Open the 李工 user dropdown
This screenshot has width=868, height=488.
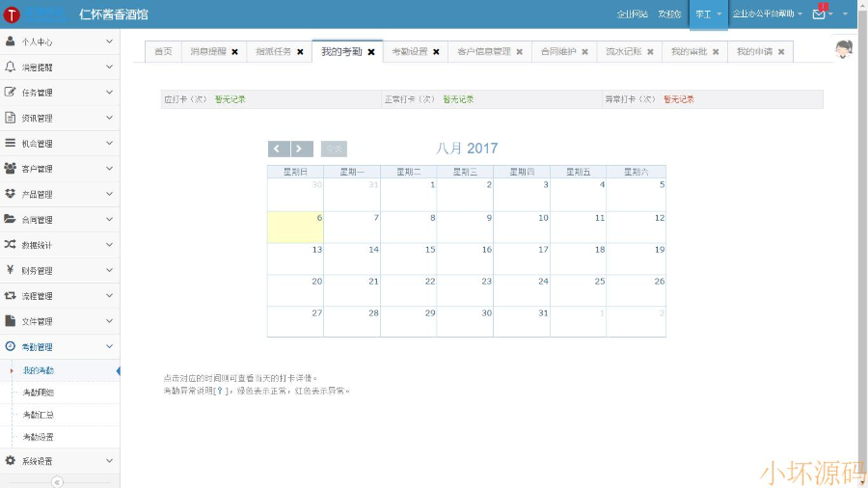click(x=708, y=14)
